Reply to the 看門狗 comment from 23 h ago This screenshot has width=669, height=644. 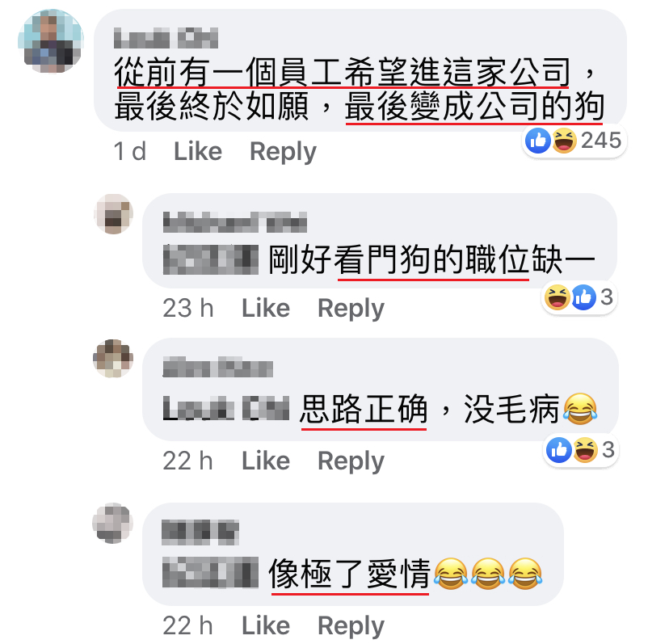coord(351,309)
